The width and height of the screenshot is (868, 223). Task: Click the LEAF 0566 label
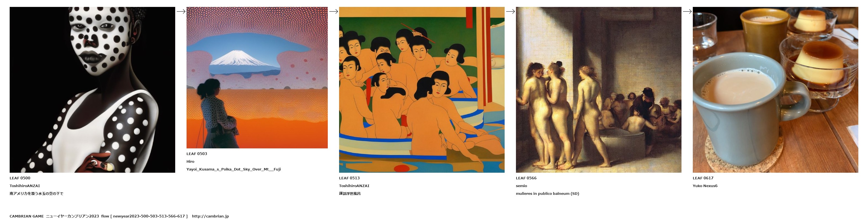[x=526, y=178]
